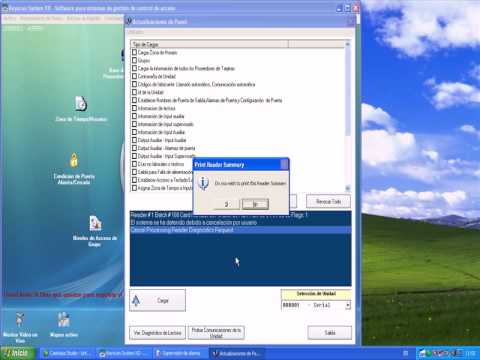Viewport: 480px width, 360px height.
Task: Click the checklist vertical scrollbar thumb
Action: (x=348, y=92)
